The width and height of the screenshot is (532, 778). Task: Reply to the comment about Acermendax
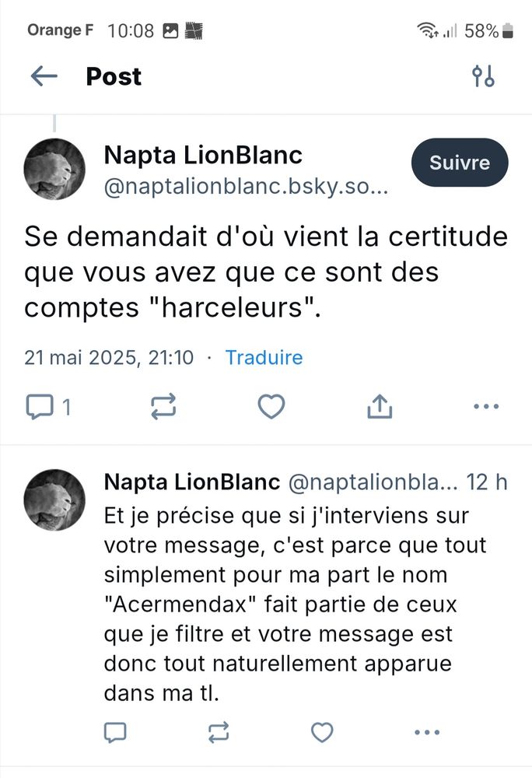tap(116, 732)
